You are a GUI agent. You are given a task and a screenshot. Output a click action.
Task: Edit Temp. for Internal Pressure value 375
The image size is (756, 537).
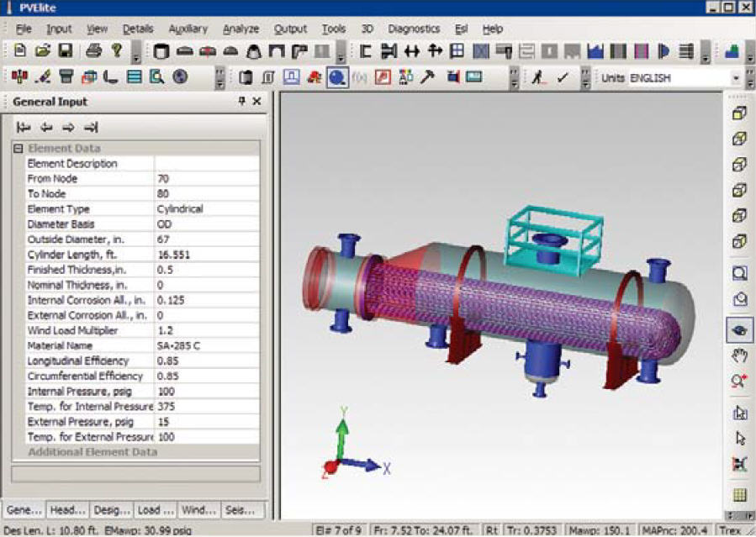tap(206, 407)
